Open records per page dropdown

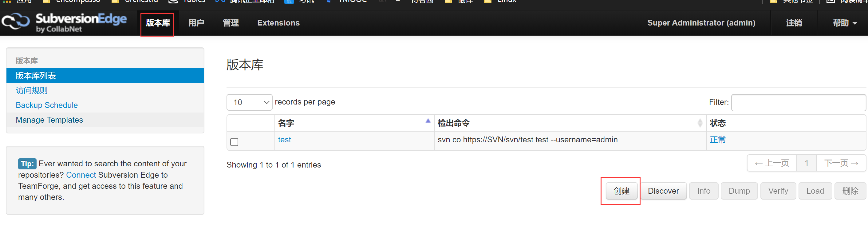pos(249,102)
